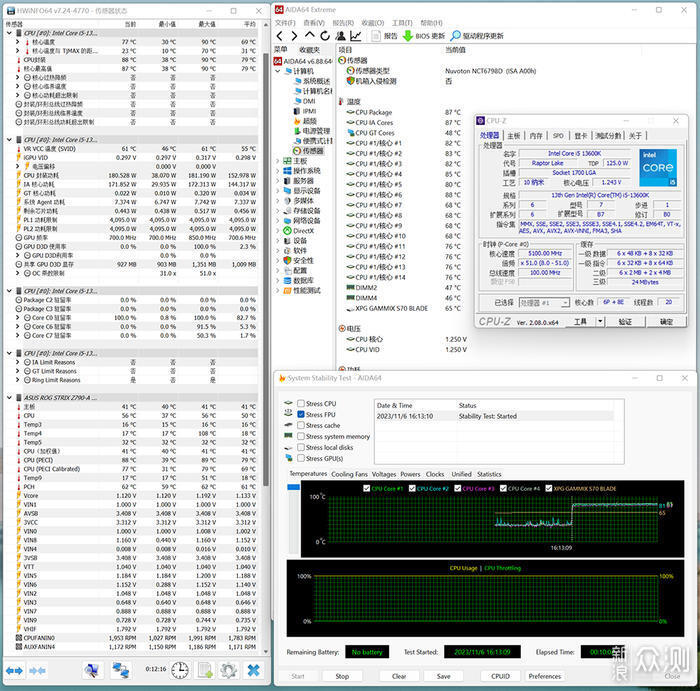
Task: Open HWiNFO sensor search magnifier icon
Action: (x=92, y=670)
